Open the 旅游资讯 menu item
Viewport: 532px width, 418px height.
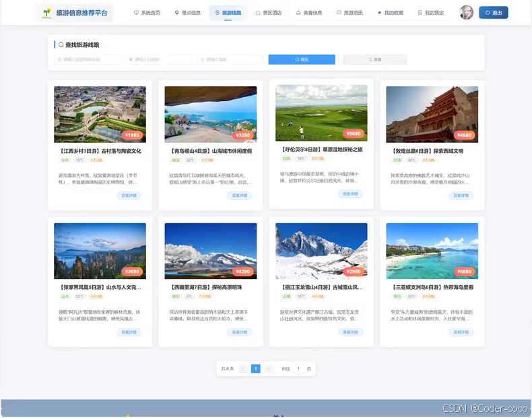(x=350, y=13)
